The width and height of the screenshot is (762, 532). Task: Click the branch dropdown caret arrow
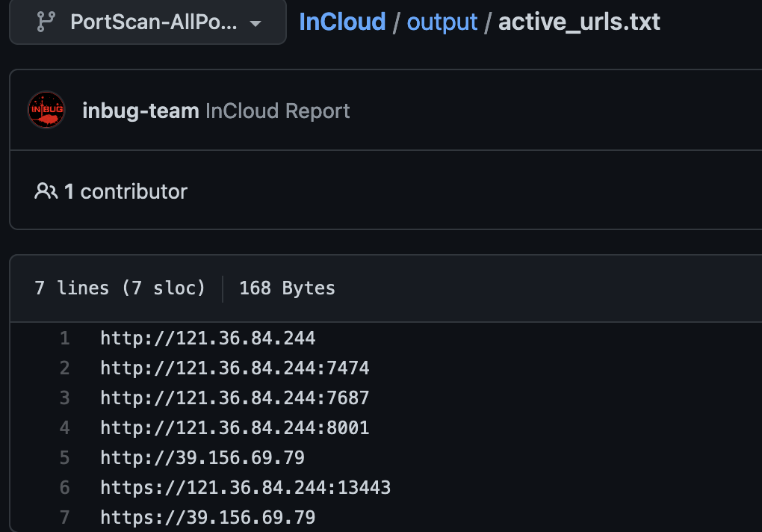click(255, 23)
